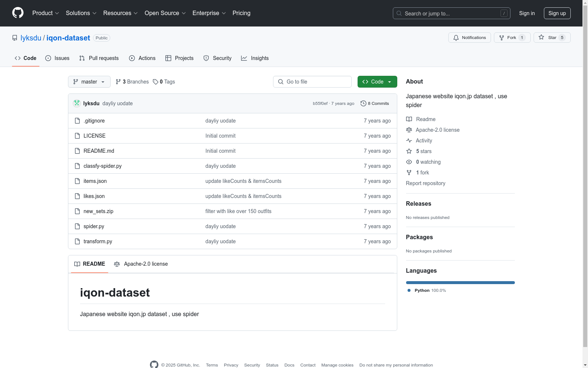The width and height of the screenshot is (588, 368).
Task: Click the eye icon beside 0 watching
Action: click(x=409, y=162)
